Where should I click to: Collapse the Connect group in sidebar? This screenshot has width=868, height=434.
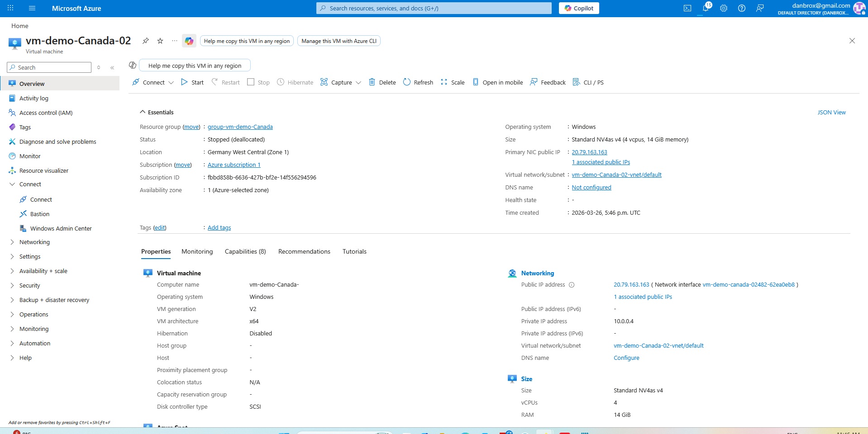coord(12,184)
